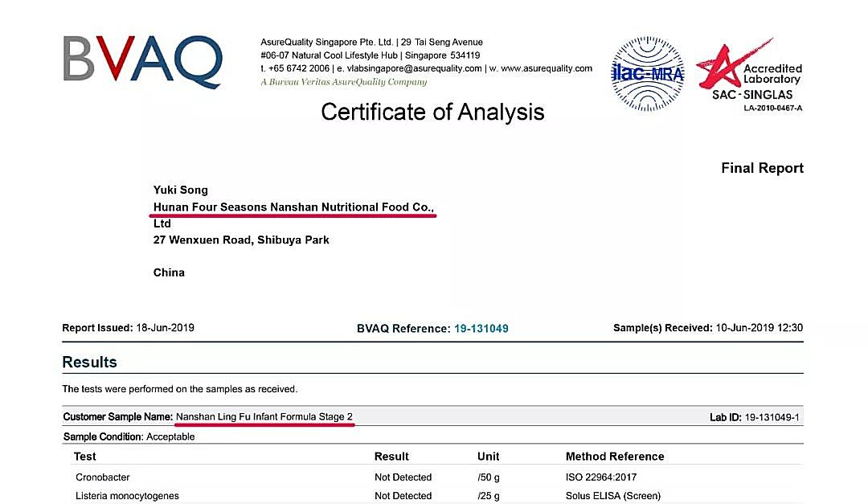Viewport: 868px width, 504px height.
Task: Click AsureQuality Singapore Pte. Ltd. company name
Action: tap(326, 42)
